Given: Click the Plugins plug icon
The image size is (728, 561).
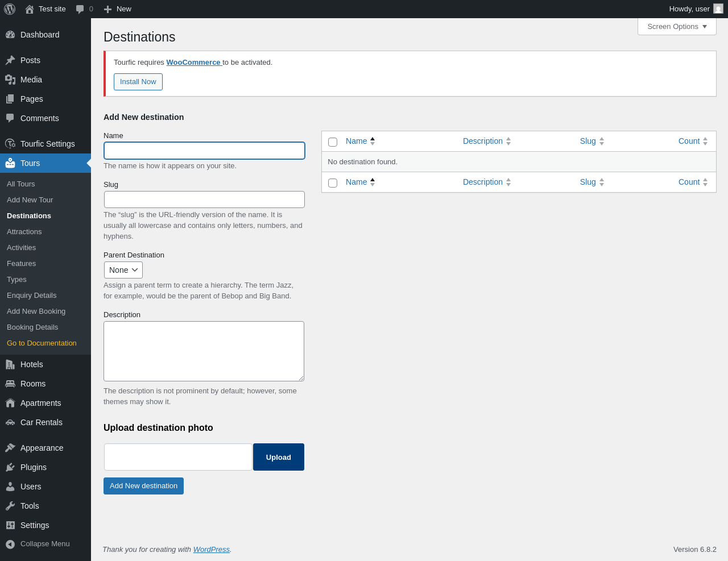Looking at the screenshot, I should 10,467.
